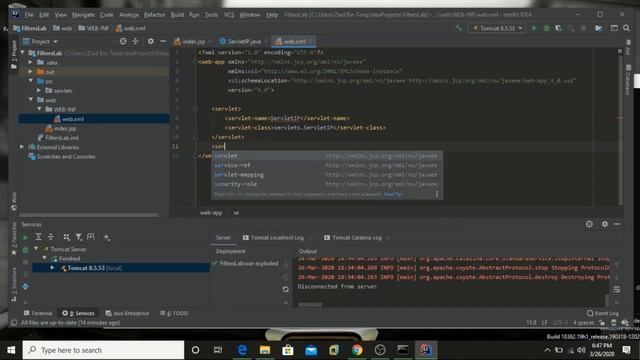Choose servlet-mapping from the autocomplete list
The height and width of the screenshot is (360, 640).
pos(327,175)
